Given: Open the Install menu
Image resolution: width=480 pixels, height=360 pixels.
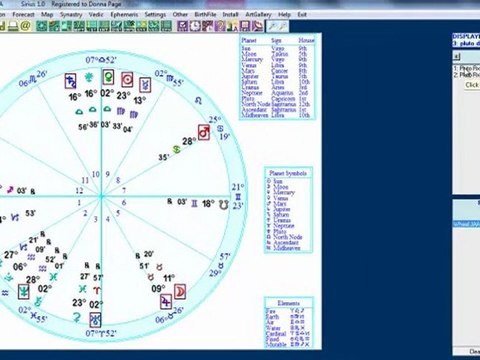Looking at the screenshot, I should 230,15.
